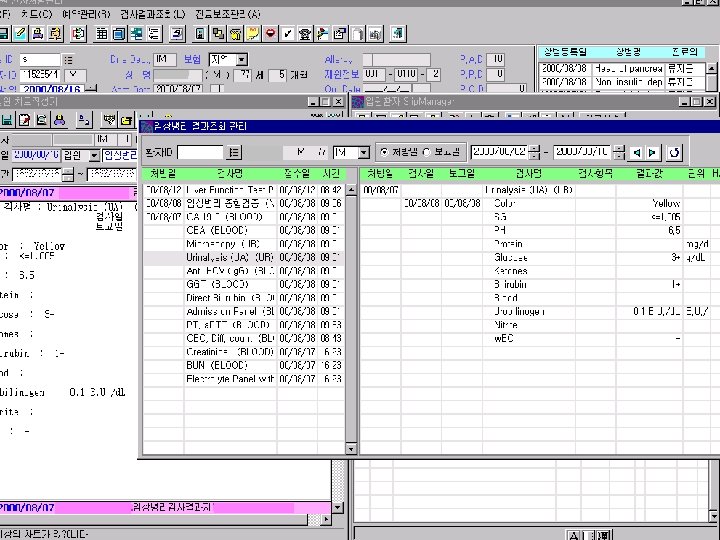Screen dimensions: 720x540
Task: Open the 검사결과조회(L) menu
Action: [153, 14]
